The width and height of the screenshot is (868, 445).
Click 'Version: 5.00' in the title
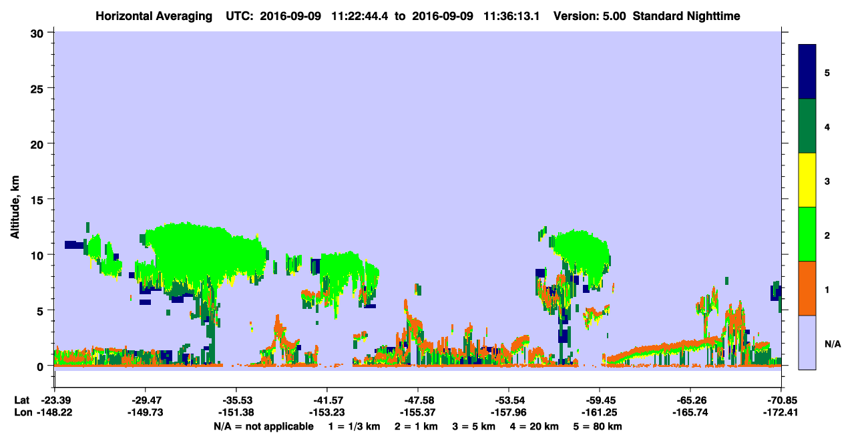590,16
